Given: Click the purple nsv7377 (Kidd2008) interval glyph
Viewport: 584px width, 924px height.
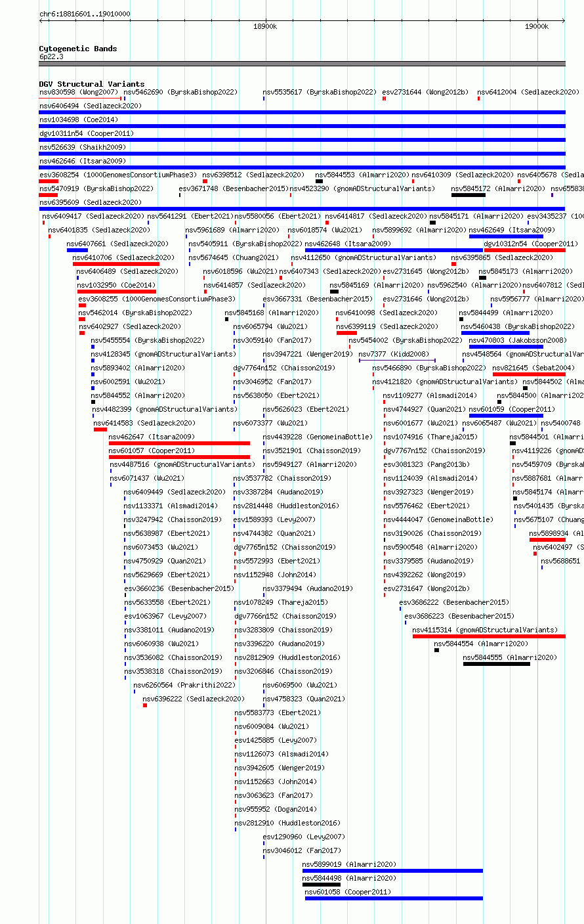Looking at the screenshot, I should (397, 360).
